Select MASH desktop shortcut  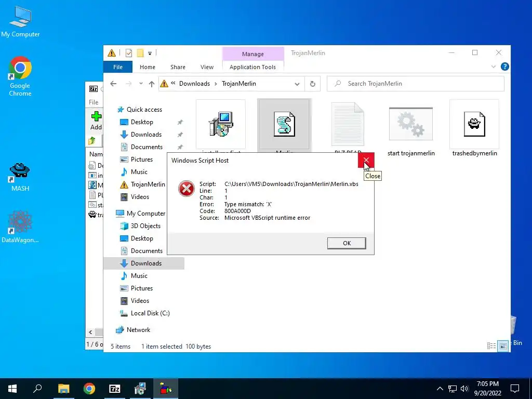click(x=20, y=177)
